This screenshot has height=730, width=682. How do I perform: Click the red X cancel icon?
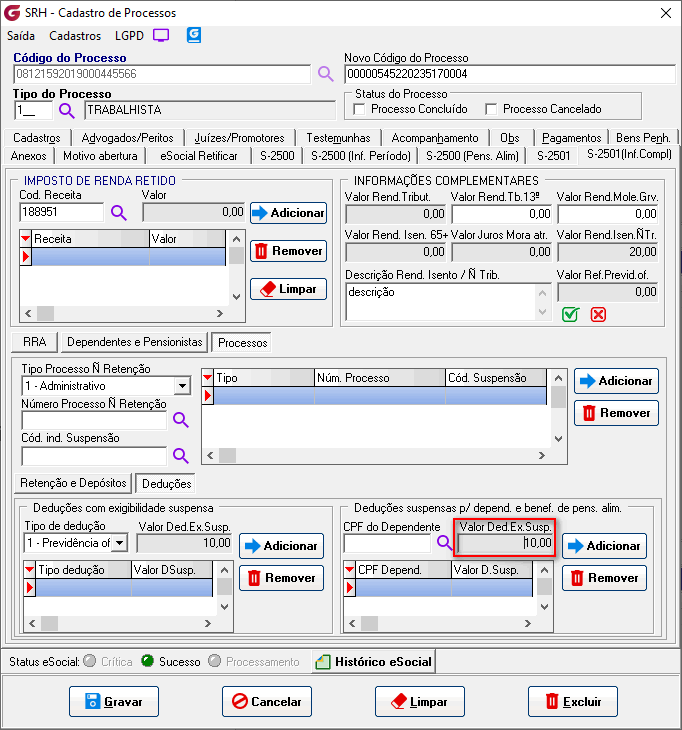[x=598, y=314]
